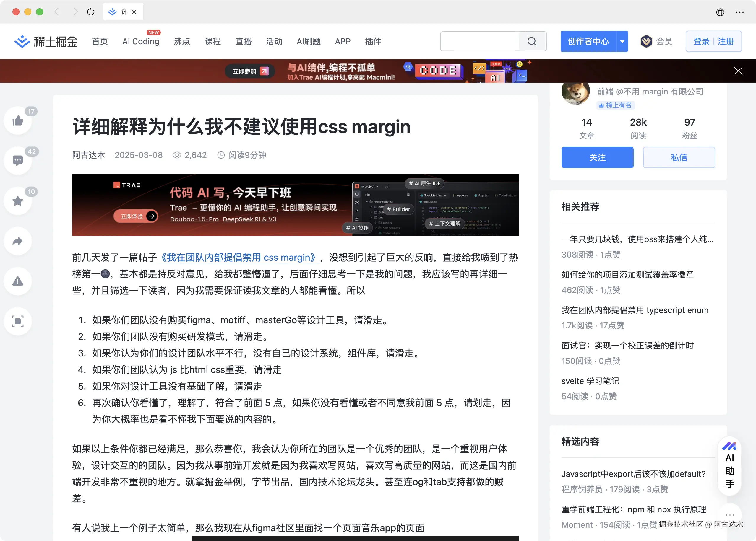Click the thumbs-up like icon
Viewport: 756px width, 541px height.
pos(18,120)
